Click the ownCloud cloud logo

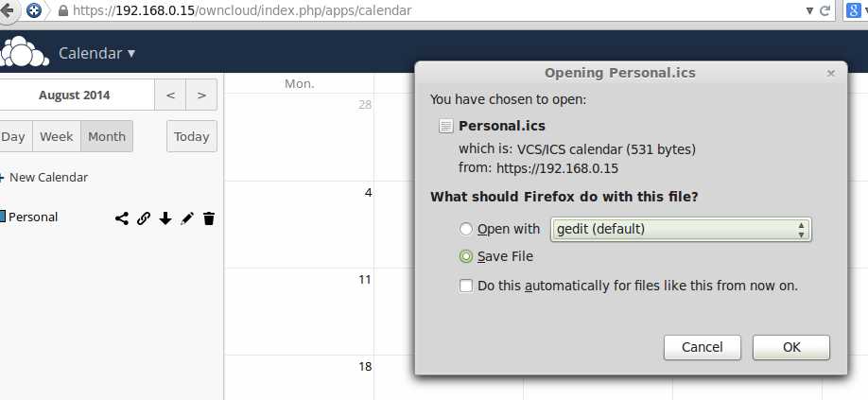(26, 52)
